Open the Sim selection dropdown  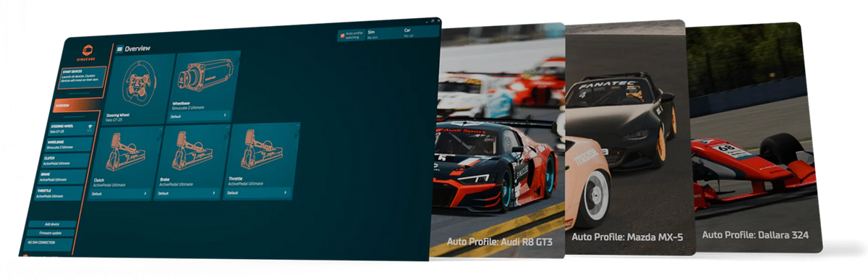[385, 33]
